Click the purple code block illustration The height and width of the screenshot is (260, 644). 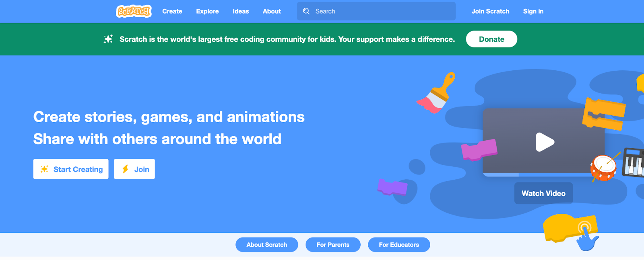[392, 187]
